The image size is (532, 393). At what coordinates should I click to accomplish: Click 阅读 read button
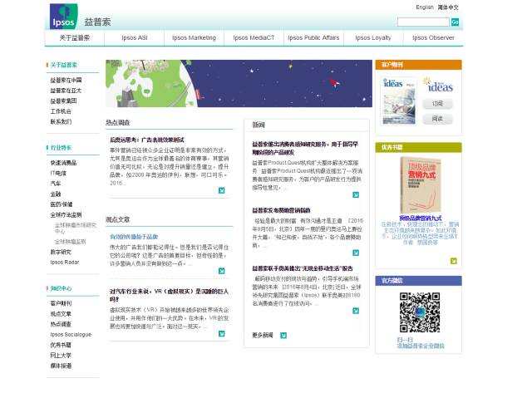coord(438,119)
